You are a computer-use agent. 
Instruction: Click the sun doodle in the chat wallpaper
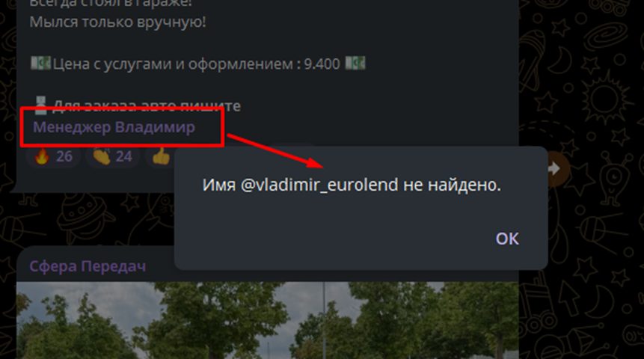604,99
